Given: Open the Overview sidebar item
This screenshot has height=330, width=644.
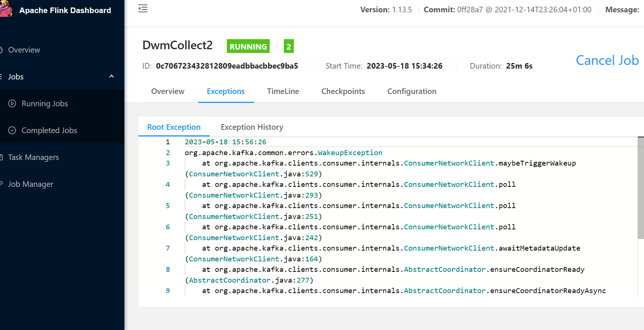Looking at the screenshot, I should pyautogui.click(x=24, y=50).
